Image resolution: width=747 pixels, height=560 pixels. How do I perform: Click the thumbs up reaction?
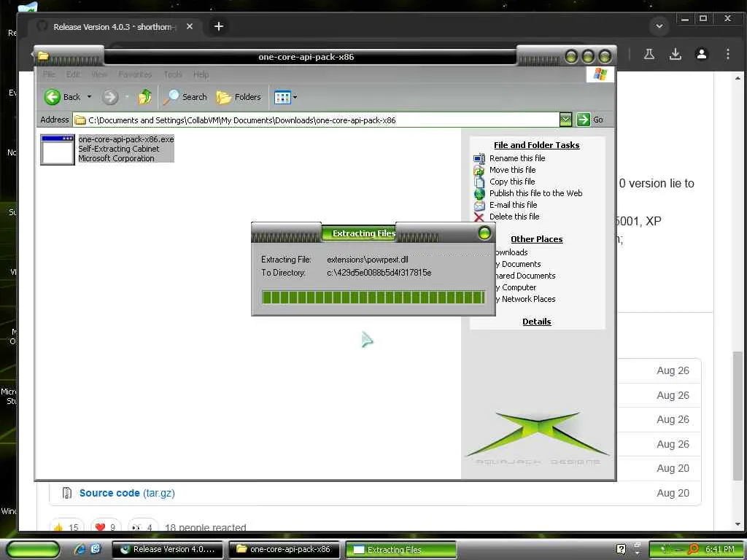click(66, 527)
